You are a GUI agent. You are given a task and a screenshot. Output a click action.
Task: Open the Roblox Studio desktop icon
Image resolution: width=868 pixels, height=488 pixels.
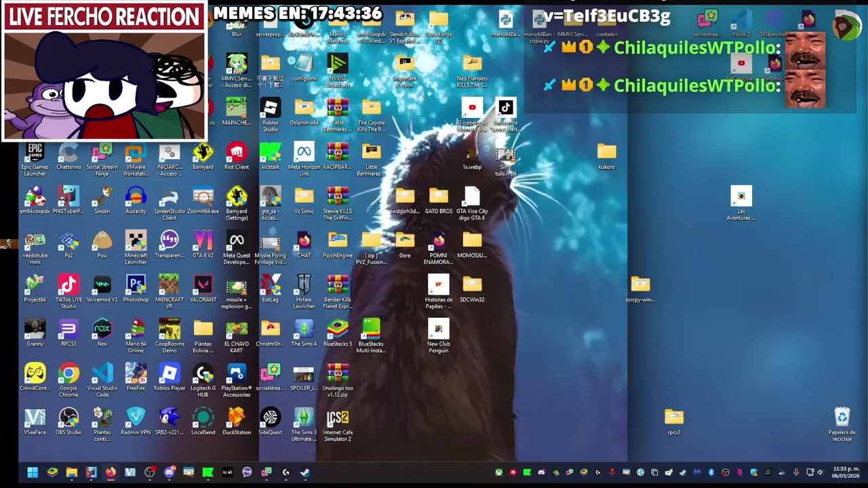270,115
